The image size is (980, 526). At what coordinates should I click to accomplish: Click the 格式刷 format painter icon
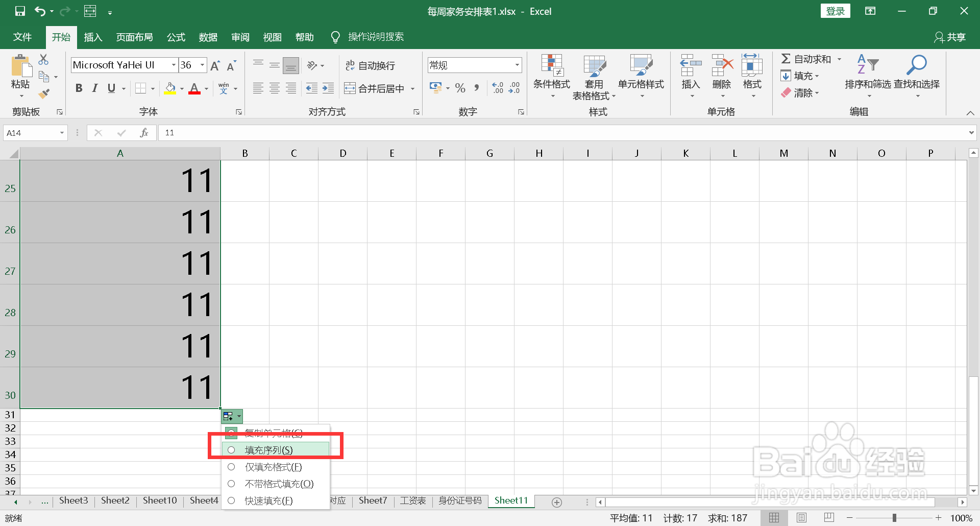44,93
